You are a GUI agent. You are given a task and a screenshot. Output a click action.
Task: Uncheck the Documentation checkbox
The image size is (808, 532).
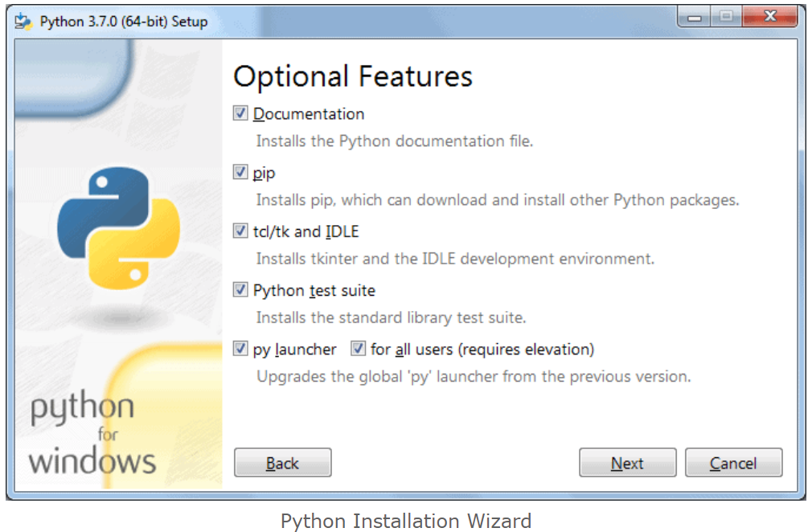click(240, 113)
